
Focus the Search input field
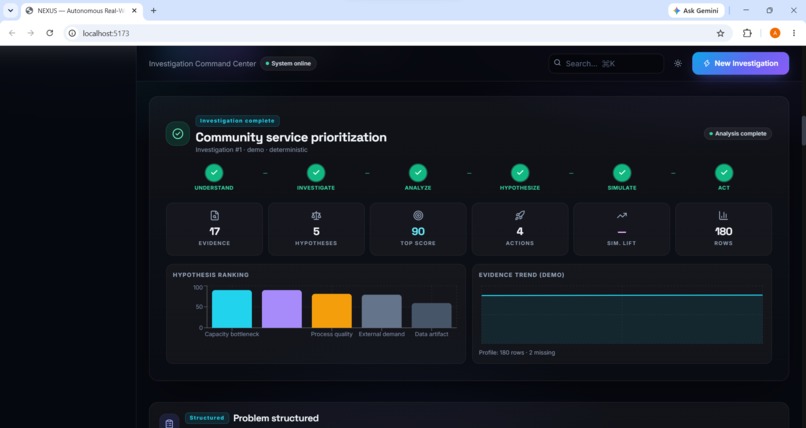tap(606, 63)
